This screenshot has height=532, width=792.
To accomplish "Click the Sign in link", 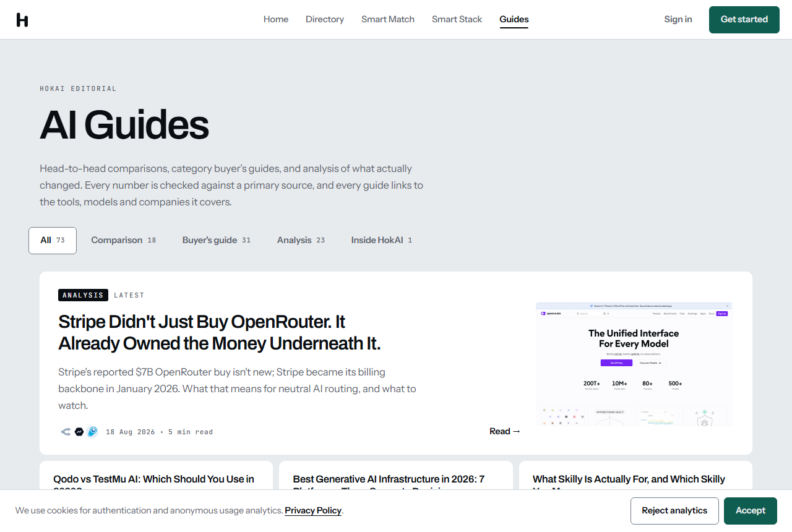I will click(x=678, y=19).
